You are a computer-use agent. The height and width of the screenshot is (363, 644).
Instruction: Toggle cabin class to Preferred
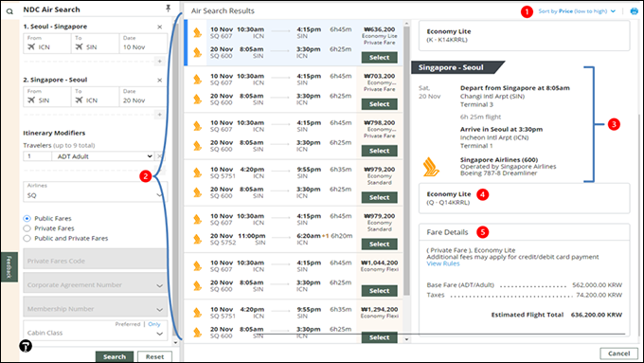[128, 324]
